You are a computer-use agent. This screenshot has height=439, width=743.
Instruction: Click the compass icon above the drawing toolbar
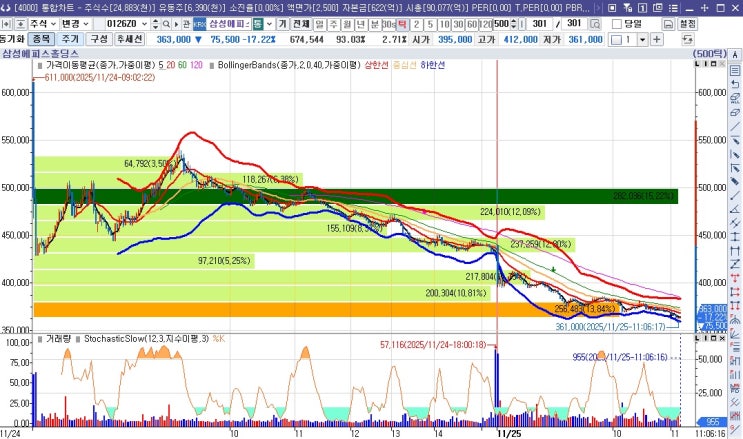click(734, 55)
